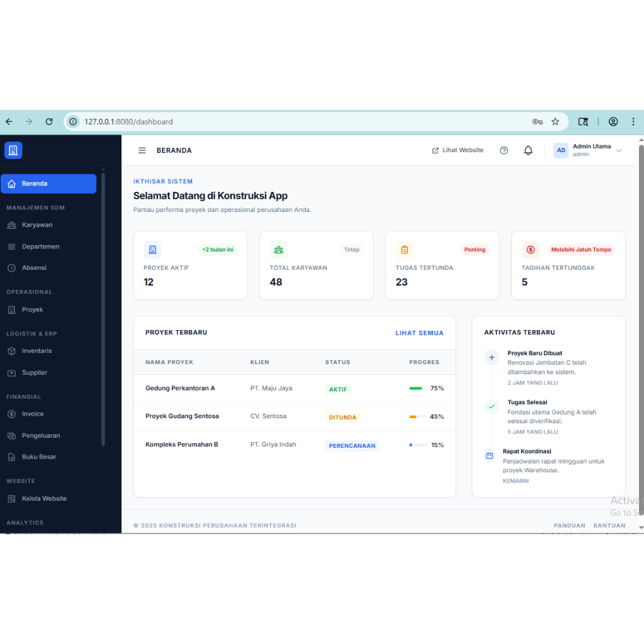Open browser three-dot menu
Screen dimensions: 644x644
tap(633, 121)
